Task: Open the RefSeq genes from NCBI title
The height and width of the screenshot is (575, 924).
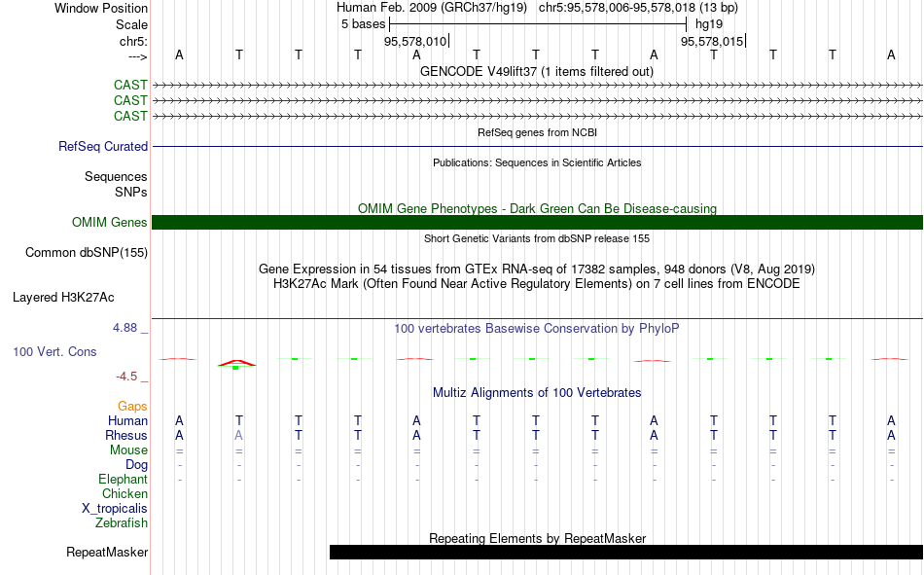Action: (x=537, y=132)
